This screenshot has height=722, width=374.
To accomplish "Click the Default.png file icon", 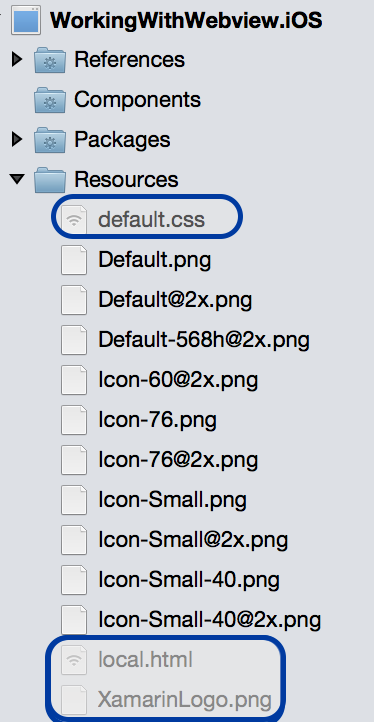I will pyautogui.click(x=74, y=260).
